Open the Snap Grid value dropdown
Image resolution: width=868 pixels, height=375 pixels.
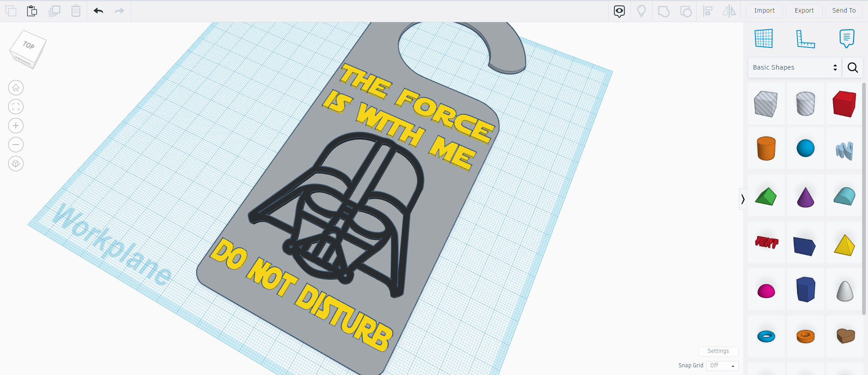pos(722,366)
